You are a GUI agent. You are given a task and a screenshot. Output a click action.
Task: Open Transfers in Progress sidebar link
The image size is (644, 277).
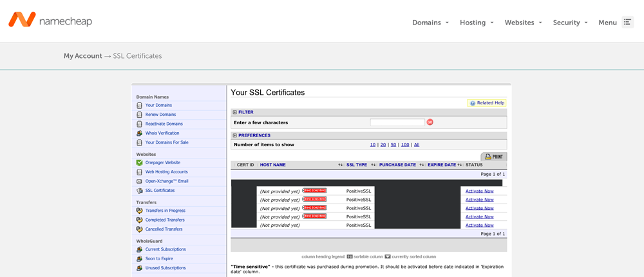tap(165, 211)
